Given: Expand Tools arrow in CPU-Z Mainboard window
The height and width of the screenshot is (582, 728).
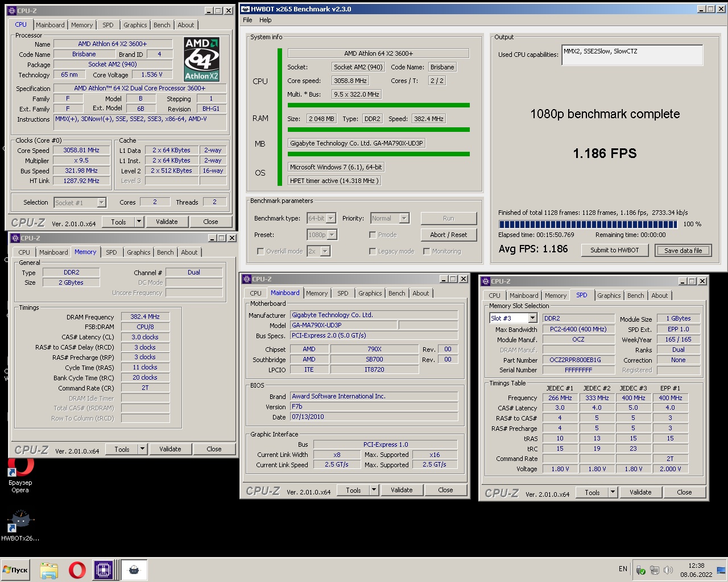Looking at the screenshot, I should click(x=374, y=490).
